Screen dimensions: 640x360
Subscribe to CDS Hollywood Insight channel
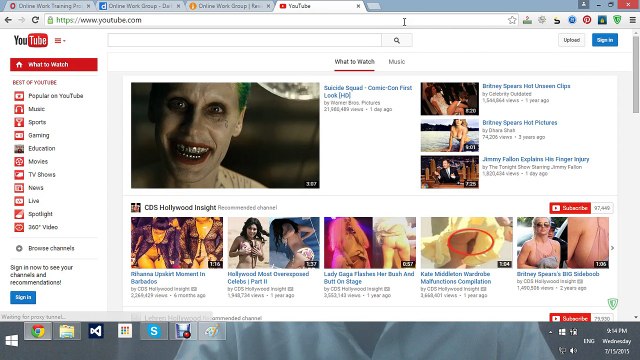pyautogui.click(x=570, y=208)
